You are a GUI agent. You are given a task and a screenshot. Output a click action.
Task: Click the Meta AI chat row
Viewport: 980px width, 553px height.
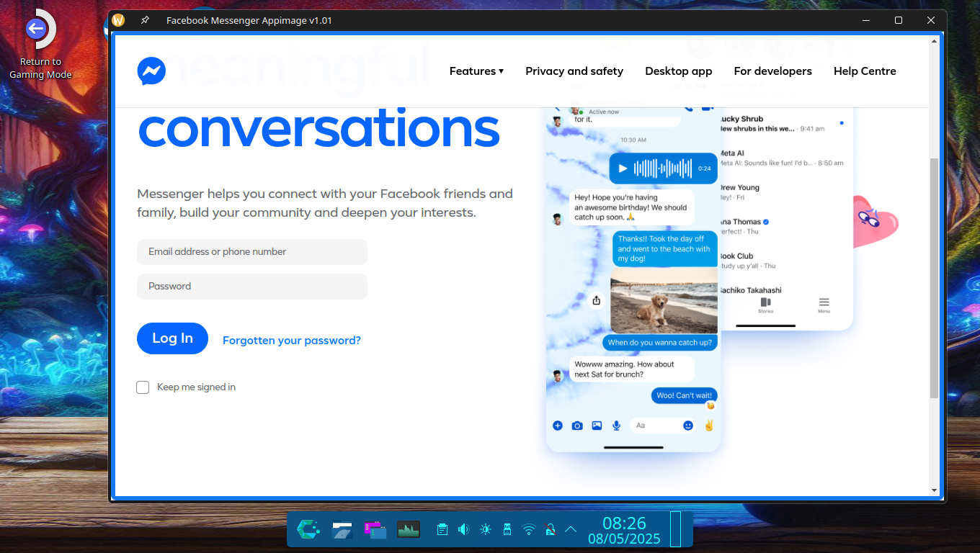pyautogui.click(x=783, y=158)
